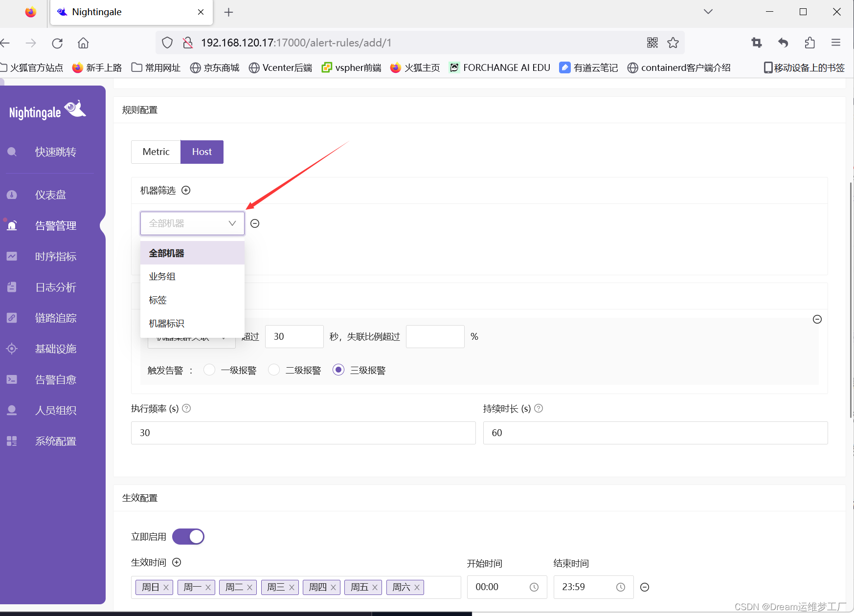The height and width of the screenshot is (616, 854).
Task: Open a new browser tab
Action: click(x=228, y=12)
